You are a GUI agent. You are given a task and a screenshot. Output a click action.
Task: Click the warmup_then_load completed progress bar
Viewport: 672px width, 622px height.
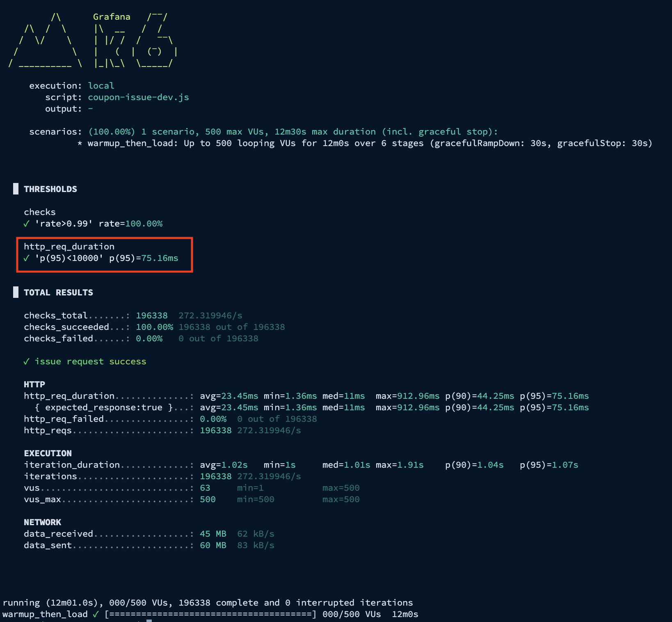point(210,614)
